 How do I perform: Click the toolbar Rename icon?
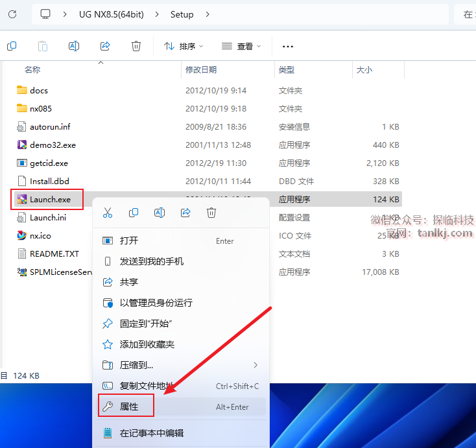[x=74, y=46]
